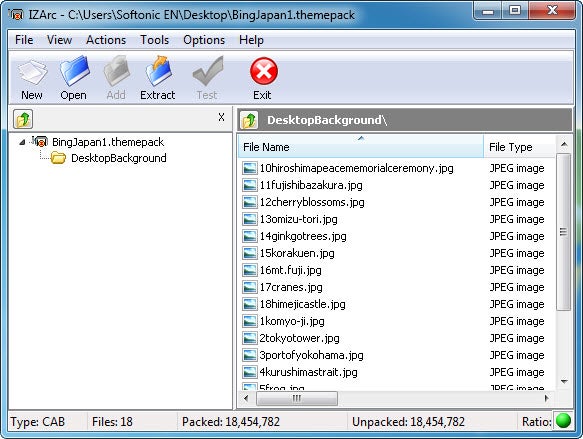The image size is (583, 439).
Task: Select 12cherryblossoms.jpg in file list
Action: 312,202
